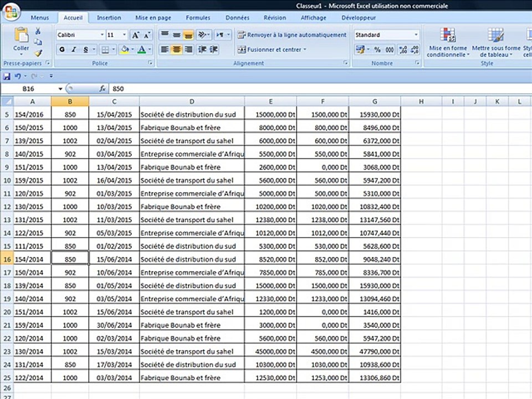Decrease the cell indent

pyautogui.click(x=202, y=49)
